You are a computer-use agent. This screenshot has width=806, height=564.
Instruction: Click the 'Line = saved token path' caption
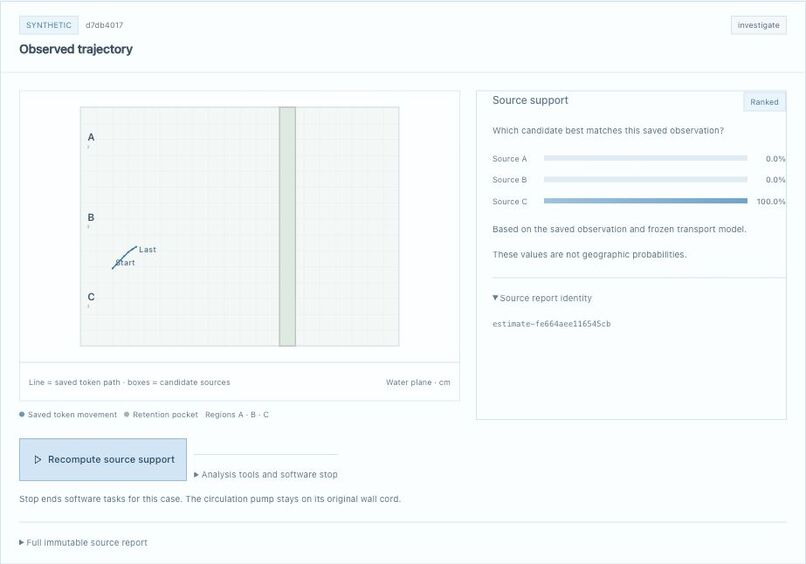[130, 383]
